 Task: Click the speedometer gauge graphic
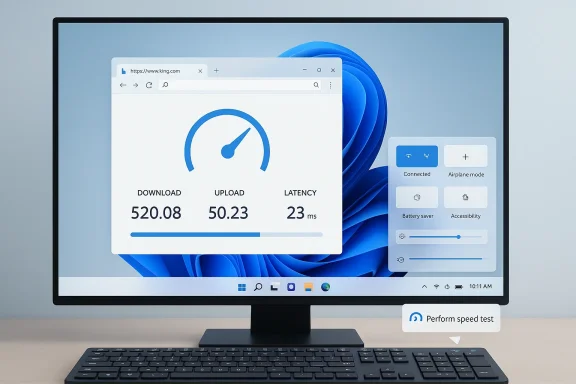pyautogui.click(x=227, y=141)
